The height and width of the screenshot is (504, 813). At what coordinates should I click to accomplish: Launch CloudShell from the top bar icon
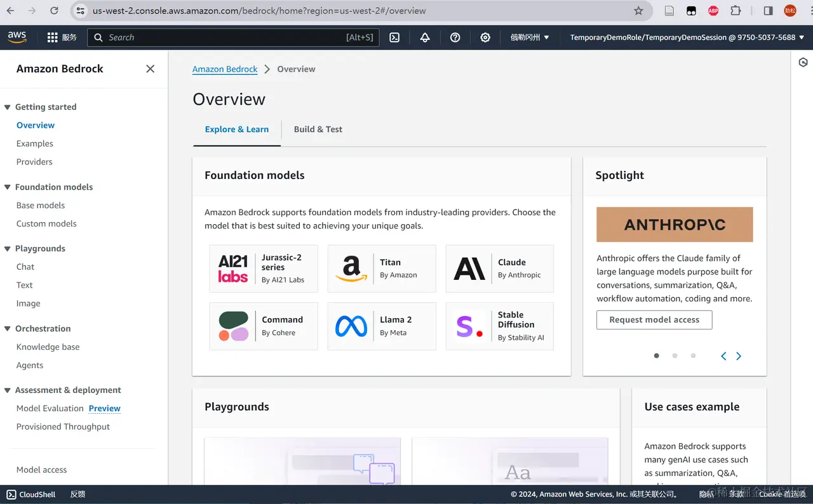pos(394,37)
